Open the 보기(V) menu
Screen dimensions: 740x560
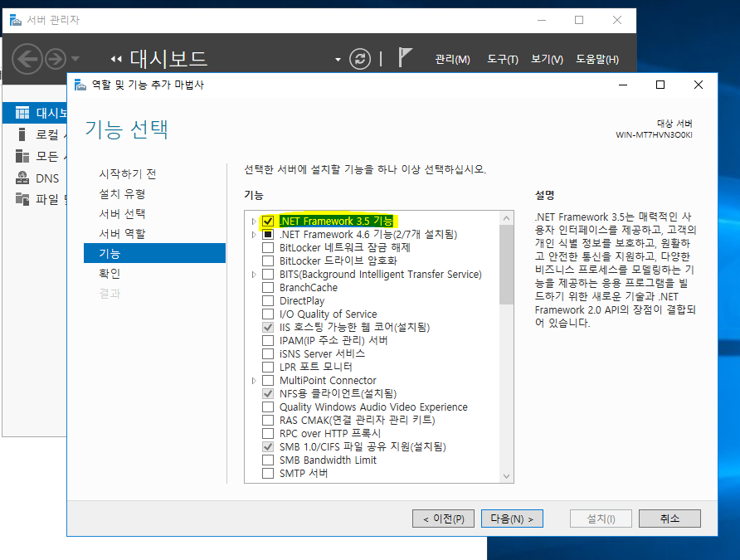click(547, 60)
